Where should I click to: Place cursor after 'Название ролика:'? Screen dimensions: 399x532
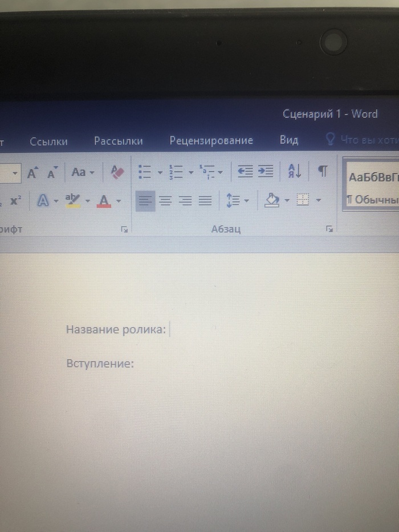tap(170, 330)
